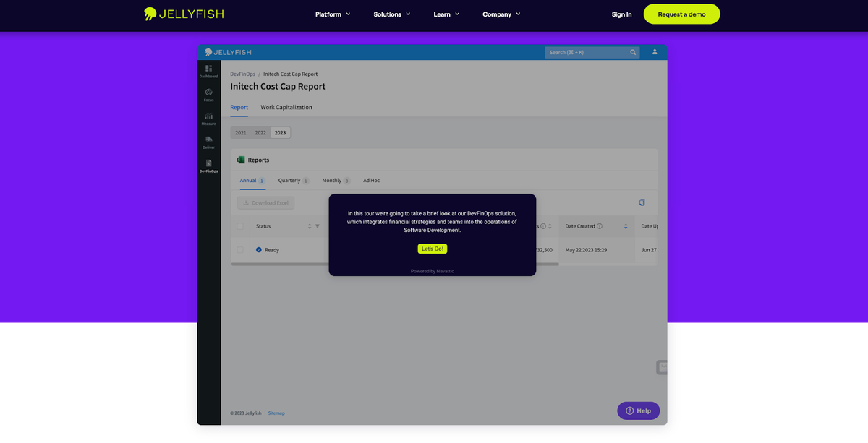868x443 pixels.
Task: Click the DevFinOps breadcrumb link
Action: pyautogui.click(x=242, y=74)
